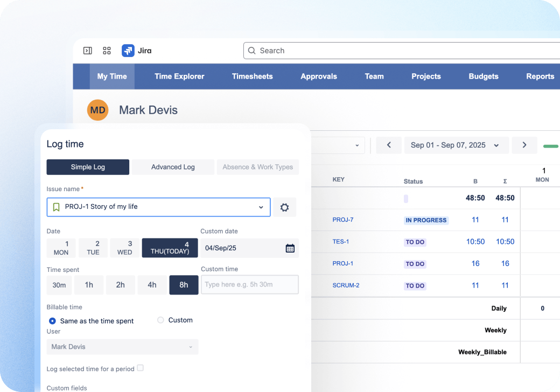Choose 1h time spent
This screenshot has height=392, width=560.
tap(89, 285)
